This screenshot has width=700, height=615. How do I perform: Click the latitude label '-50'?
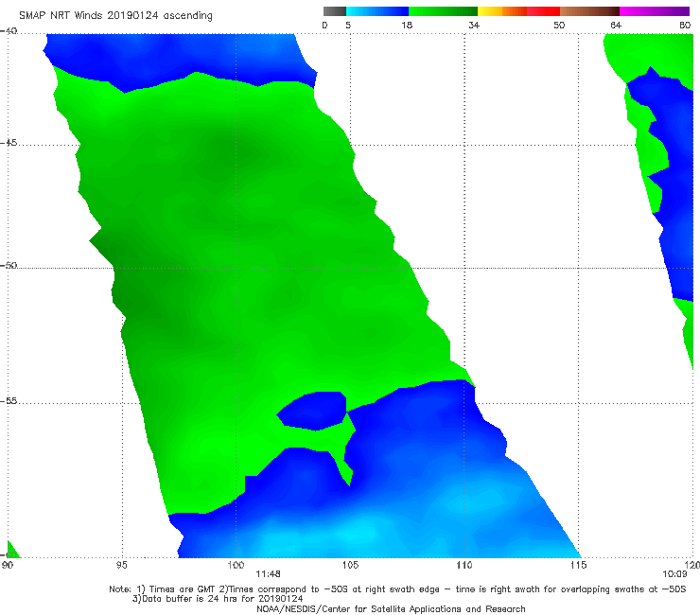pyautogui.click(x=9, y=266)
